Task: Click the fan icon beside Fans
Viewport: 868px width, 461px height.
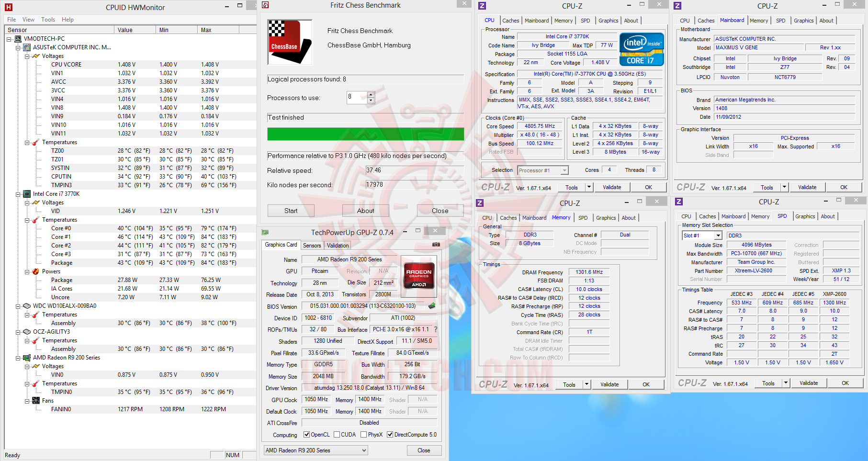Action: (x=36, y=401)
